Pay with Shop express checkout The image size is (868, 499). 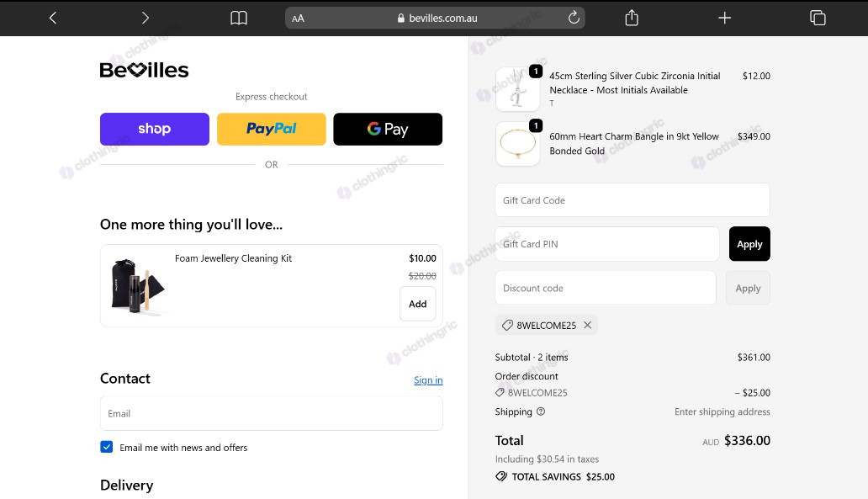click(155, 129)
